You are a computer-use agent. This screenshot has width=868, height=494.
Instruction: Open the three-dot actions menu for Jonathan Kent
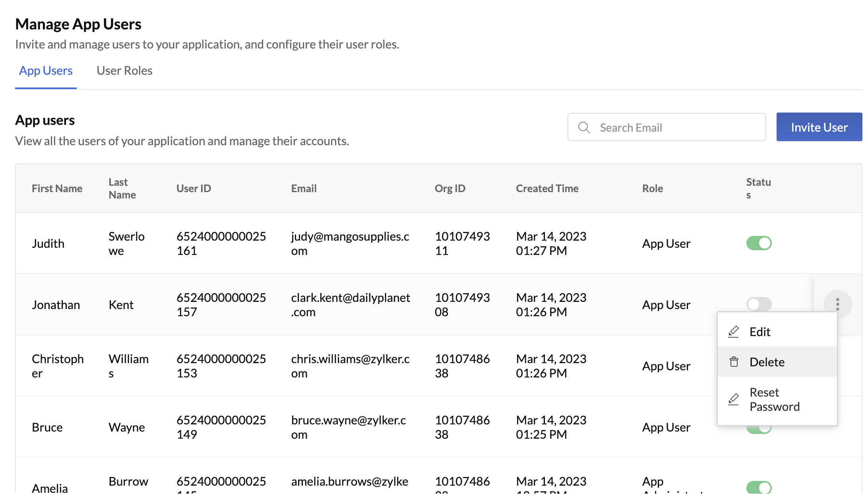(837, 304)
